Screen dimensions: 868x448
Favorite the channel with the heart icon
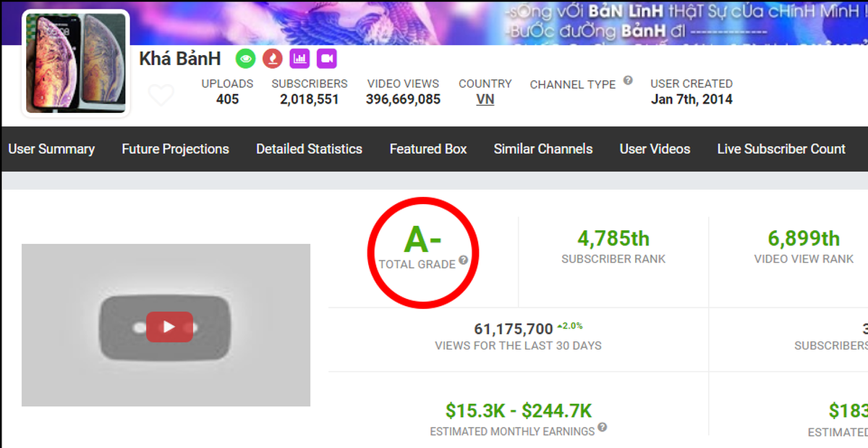[161, 95]
